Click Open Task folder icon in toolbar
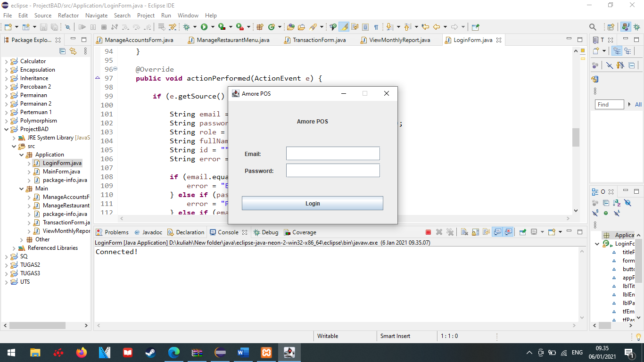Screen dimensions: 644x362 click(x=301, y=27)
